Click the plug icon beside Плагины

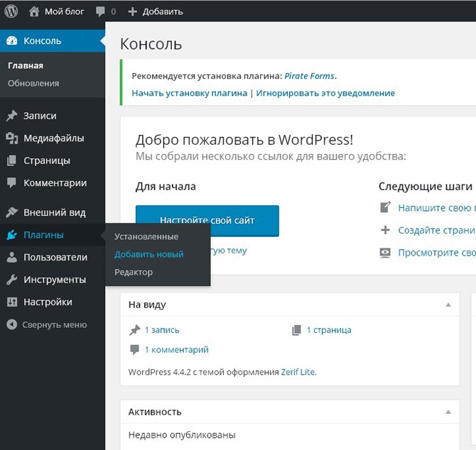coord(11,235)
